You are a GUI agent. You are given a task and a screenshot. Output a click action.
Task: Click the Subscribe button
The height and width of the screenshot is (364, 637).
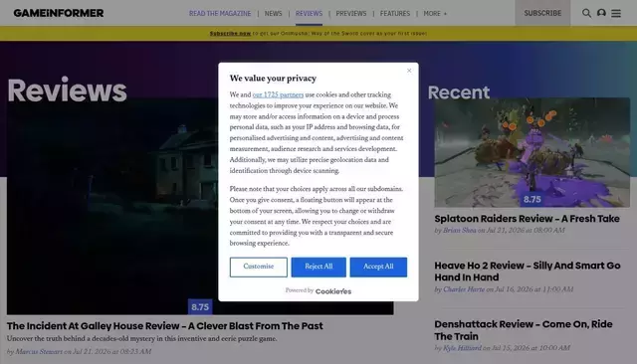click(x=542, y=13)
